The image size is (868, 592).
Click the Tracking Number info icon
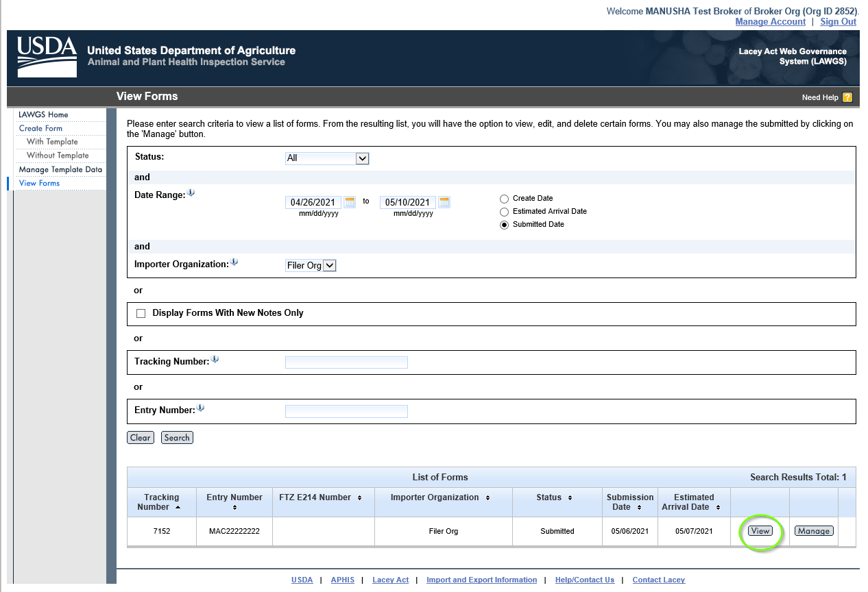point(215,360)
